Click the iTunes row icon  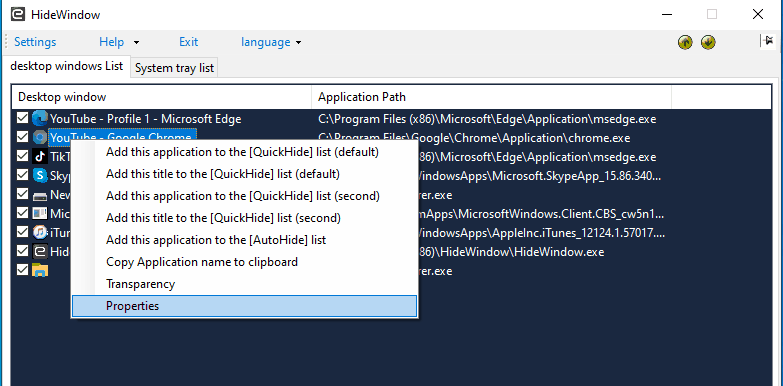[39, 232]
